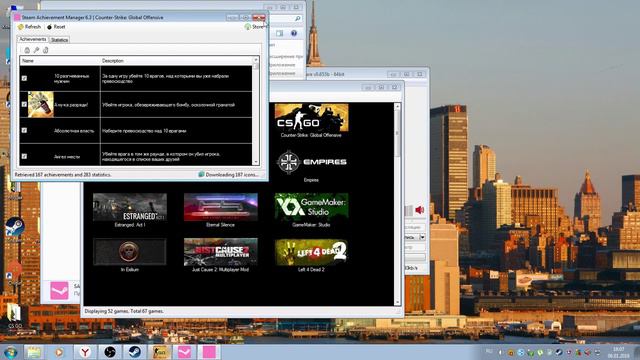Click the search magnifier icon in Explorer
640x360 pixels.
click(x=298, y=18)
